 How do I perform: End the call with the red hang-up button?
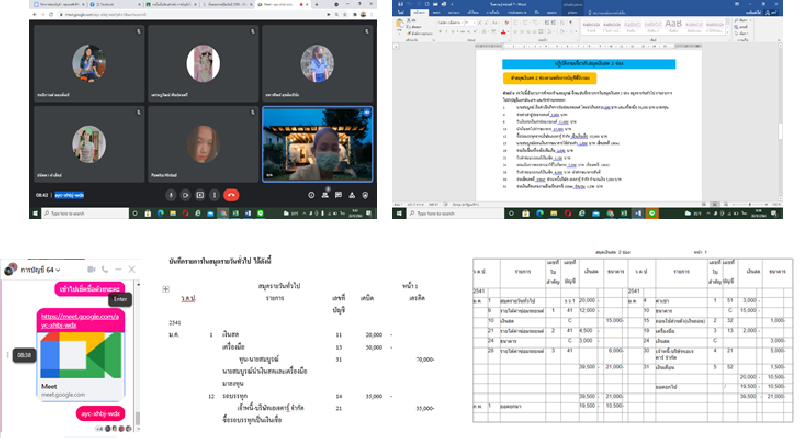click(x=232, y=194)
